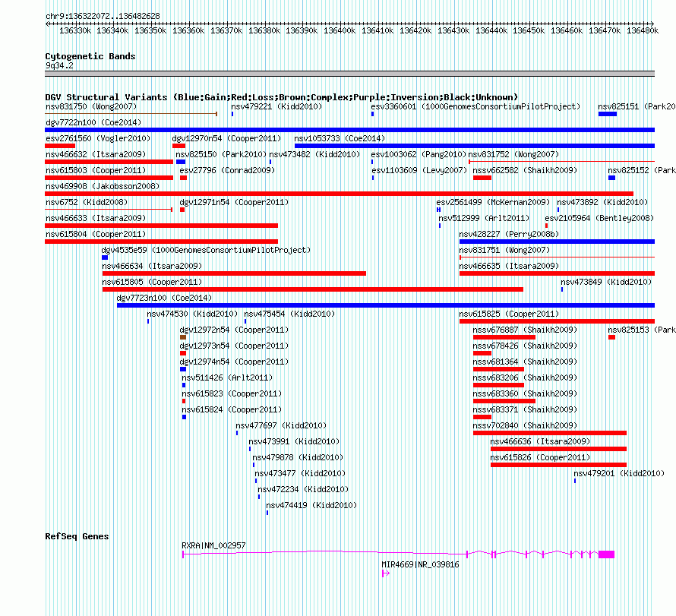Click nsv511426 (Arlt2011) label

click(x=227, y=377)
